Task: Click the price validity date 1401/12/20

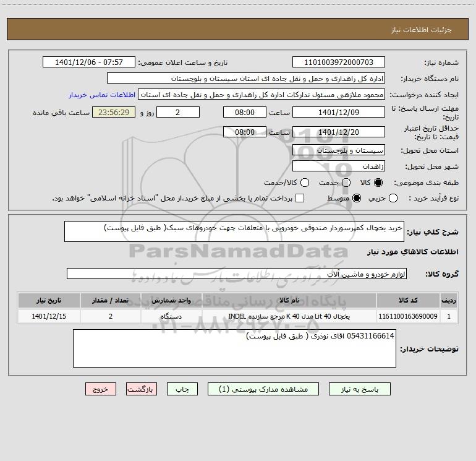Action: click(x=339, y=132)
